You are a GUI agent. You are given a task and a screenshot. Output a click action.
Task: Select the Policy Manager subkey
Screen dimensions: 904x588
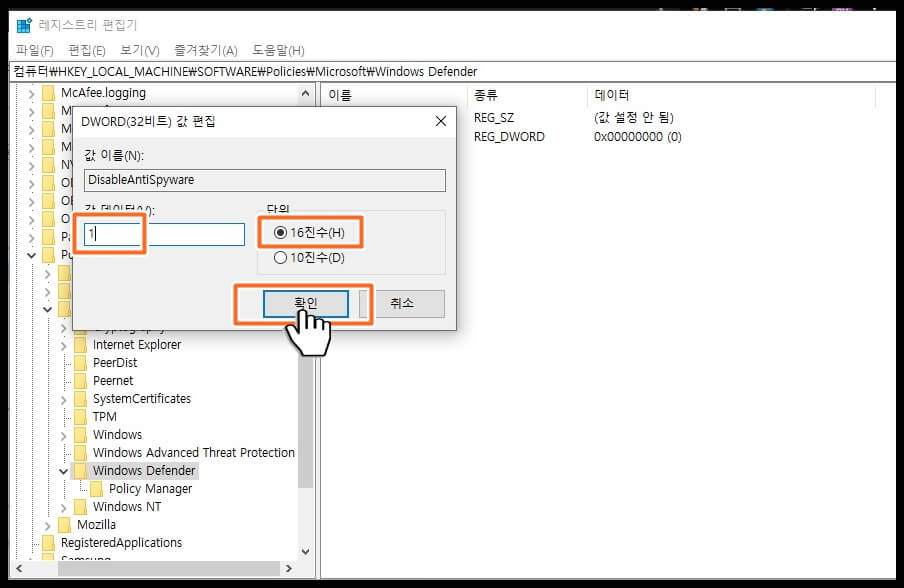click(150, 489)
